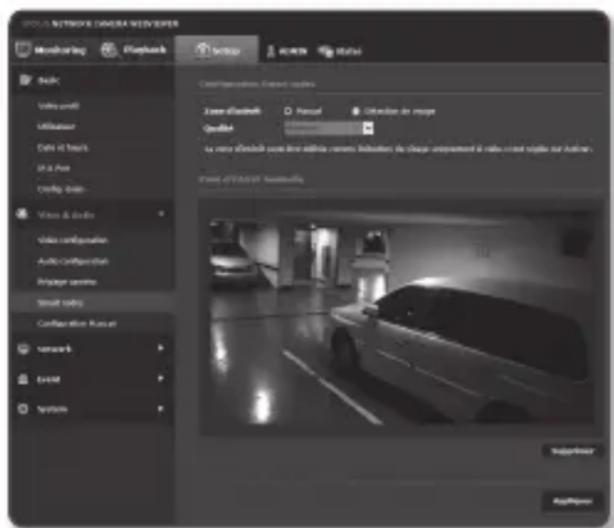Click the Statut icon in top bar
Viewport: 614px width, 528px height.
coord(325,52)
